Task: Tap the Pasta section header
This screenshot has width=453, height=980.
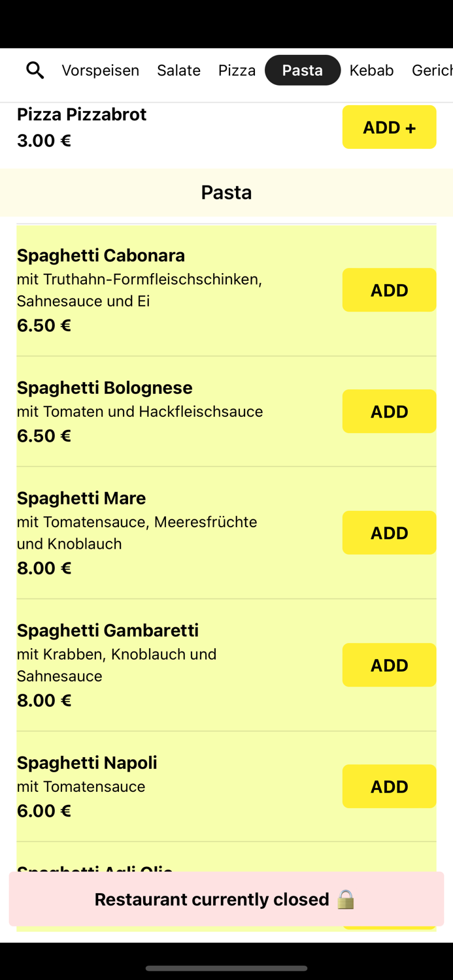Action: (x=226, y=192)
